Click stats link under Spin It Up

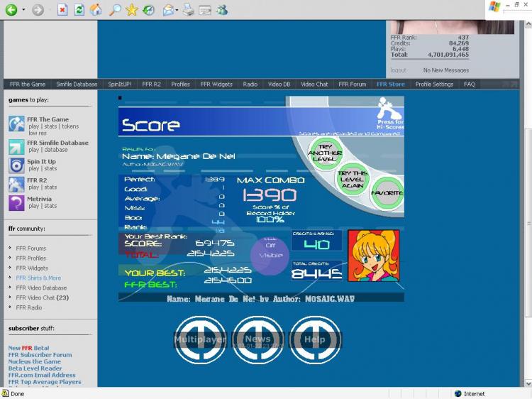(50, 168)
